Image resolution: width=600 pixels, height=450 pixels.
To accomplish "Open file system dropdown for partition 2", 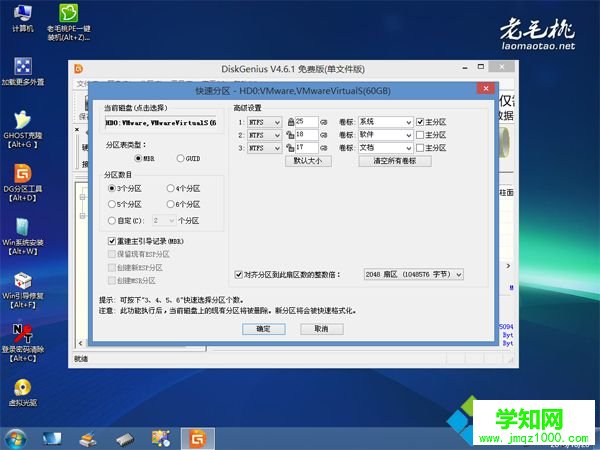I will coord(264,135).
